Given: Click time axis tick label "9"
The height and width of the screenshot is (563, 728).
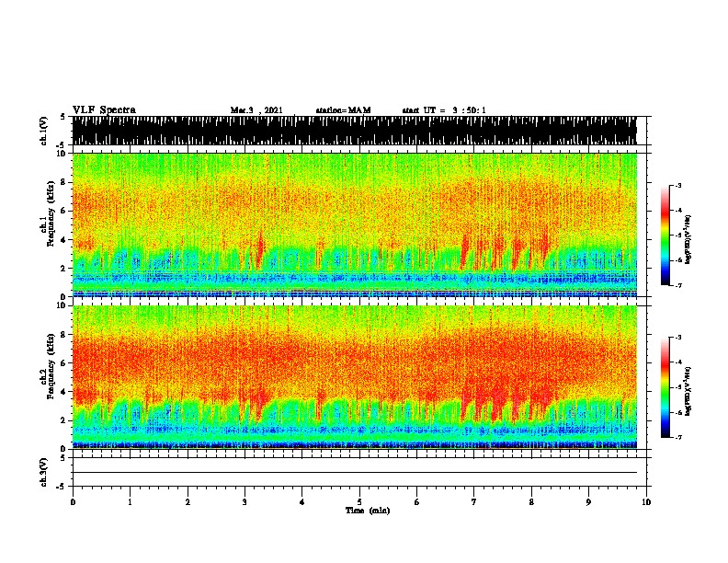Looking at the screenshot, I should pyautogui.click(x=588, y=502).
